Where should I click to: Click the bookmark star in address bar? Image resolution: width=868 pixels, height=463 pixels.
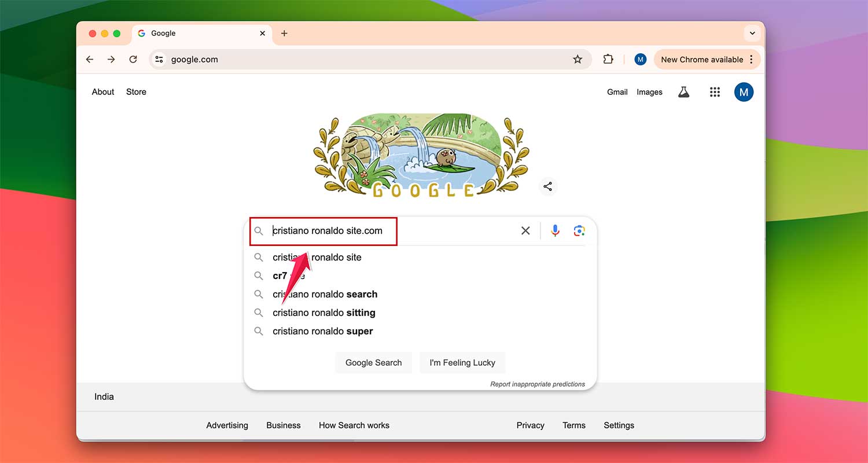pyautogui.click(x=577, y=59)
